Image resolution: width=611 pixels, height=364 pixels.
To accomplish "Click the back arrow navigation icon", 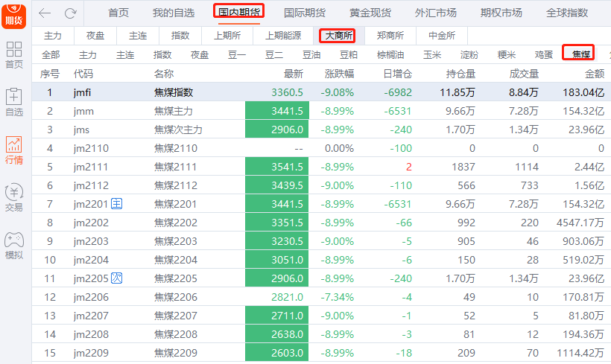I will coord(45,13).
